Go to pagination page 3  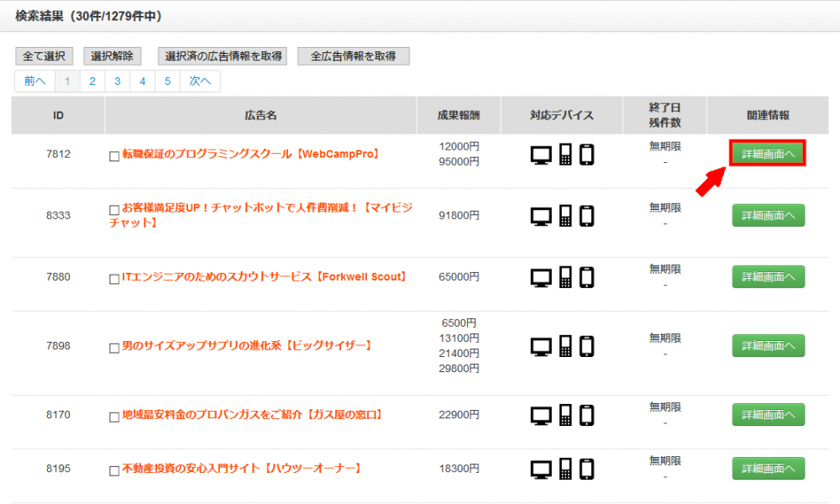118,81
